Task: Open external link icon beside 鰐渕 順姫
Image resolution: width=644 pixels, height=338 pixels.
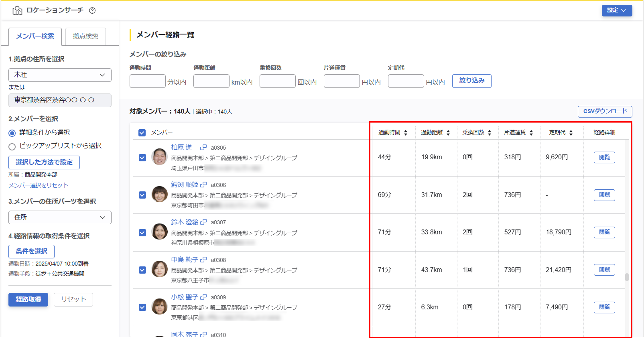Action: click(x=203, y=185)
